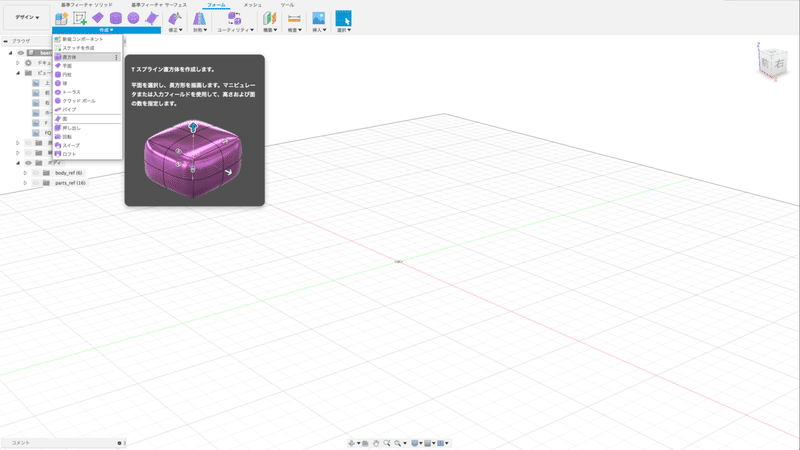Switch to the ツール tab
This screenshot has width=800, height=450.
pos(287,5)
